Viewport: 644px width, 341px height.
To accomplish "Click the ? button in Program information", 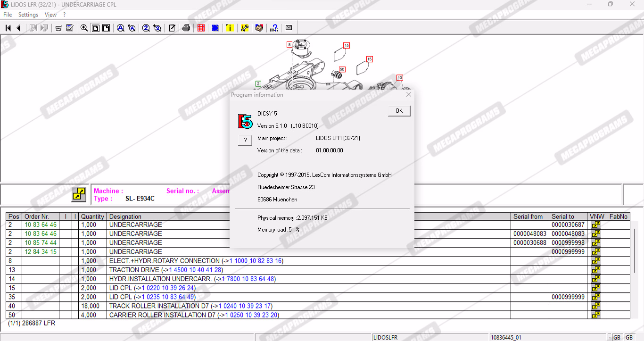I will (245, 140).
